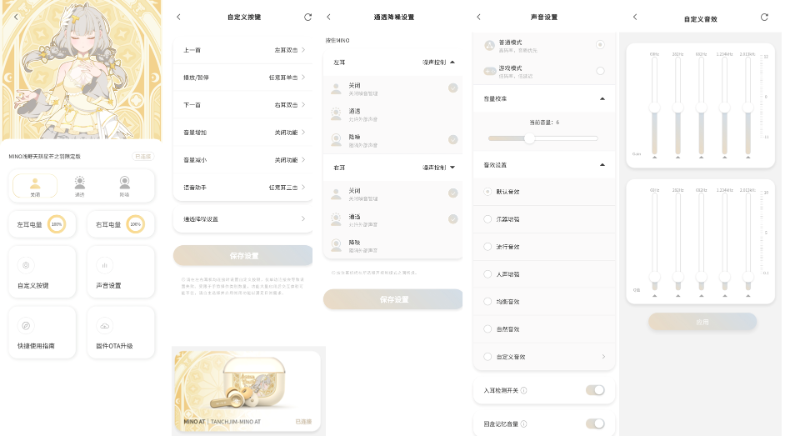
Task: Go back from the 通透降噪设置 screen
Action: (329, 17)
